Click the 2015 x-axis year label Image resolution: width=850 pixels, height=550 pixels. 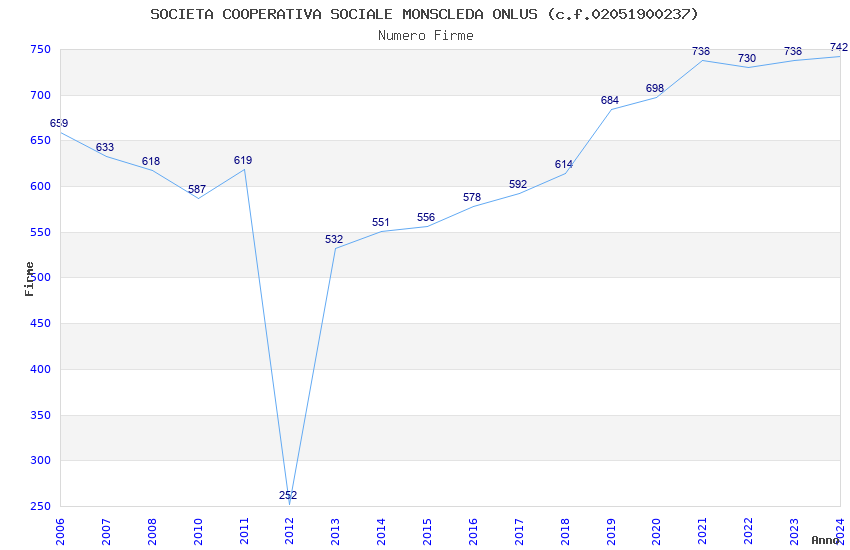coord(427,532)
